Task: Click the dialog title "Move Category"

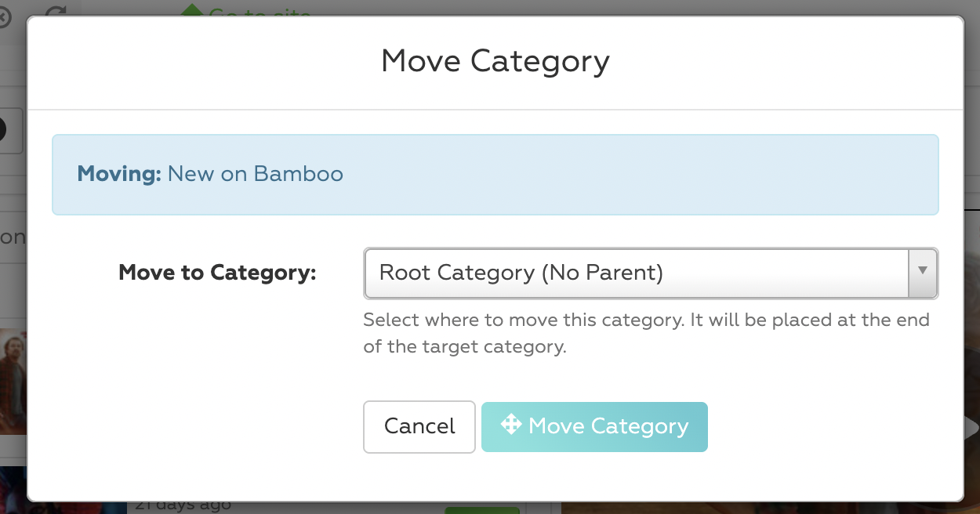Action: point(495,60)
